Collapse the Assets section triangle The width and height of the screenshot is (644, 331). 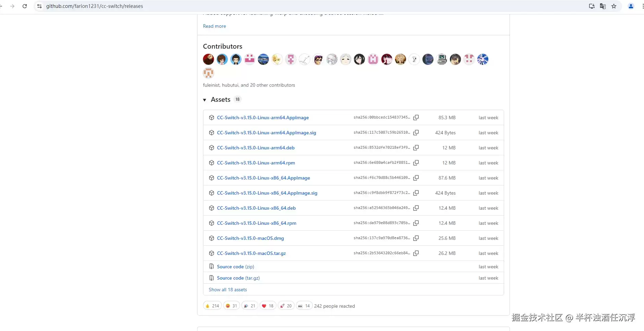tap(205, 100)
